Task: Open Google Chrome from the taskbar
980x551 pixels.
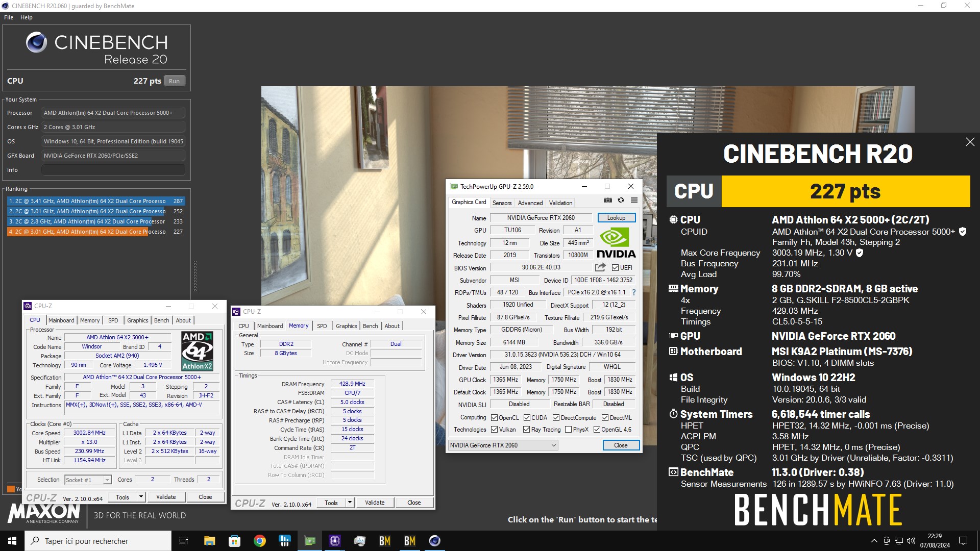Action: tap(260, 541)
